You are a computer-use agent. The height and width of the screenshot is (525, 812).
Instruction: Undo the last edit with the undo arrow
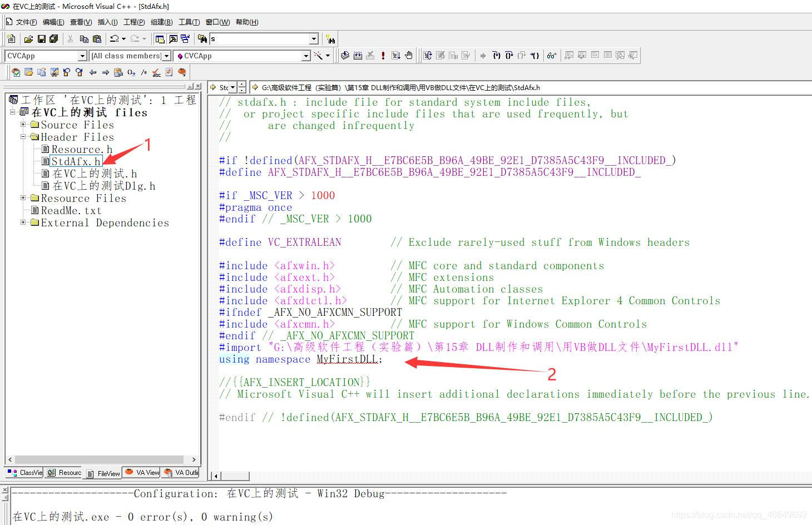[114, 39]
